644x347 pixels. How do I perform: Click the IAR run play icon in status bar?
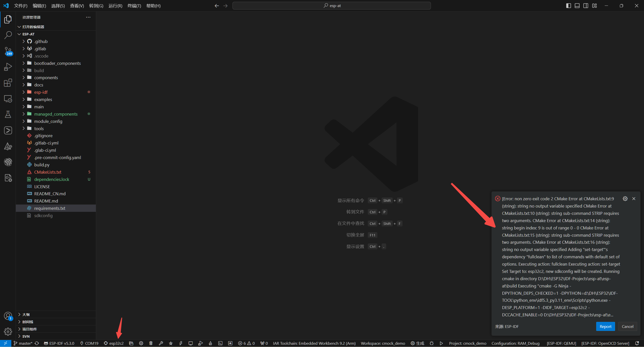click(x=441, y=343)
